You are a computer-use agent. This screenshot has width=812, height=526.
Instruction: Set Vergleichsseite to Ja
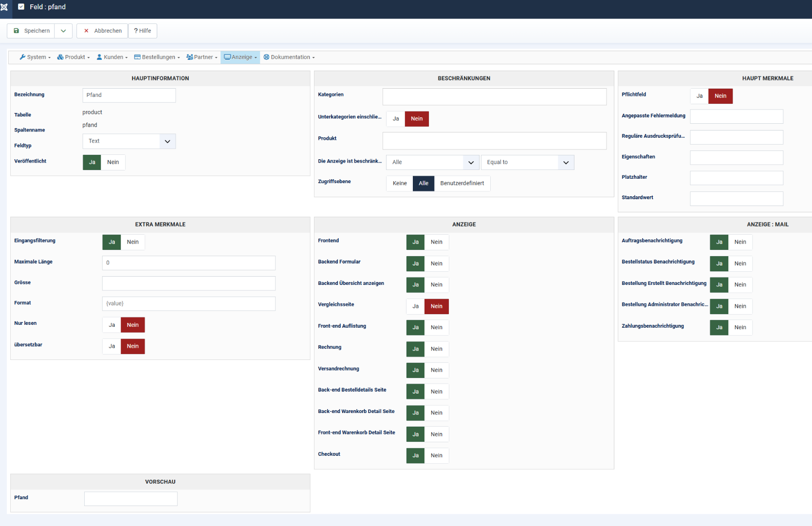(416, 306)
